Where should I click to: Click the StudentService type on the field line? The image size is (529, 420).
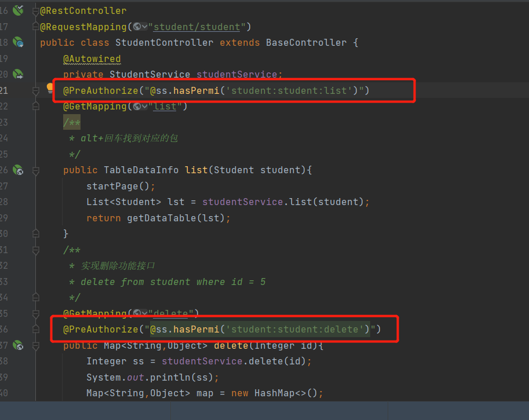150,74
